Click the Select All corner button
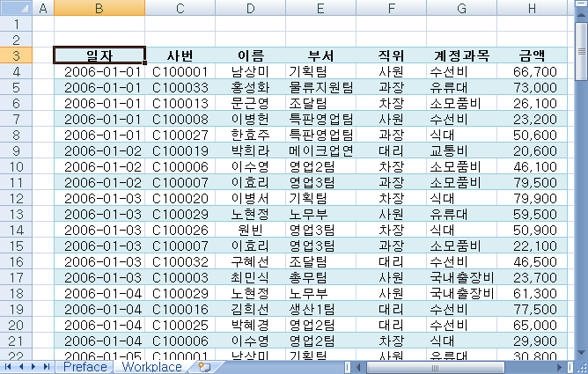Image resolution: width=588 pixels, height=374 pixels. point(16,8)
